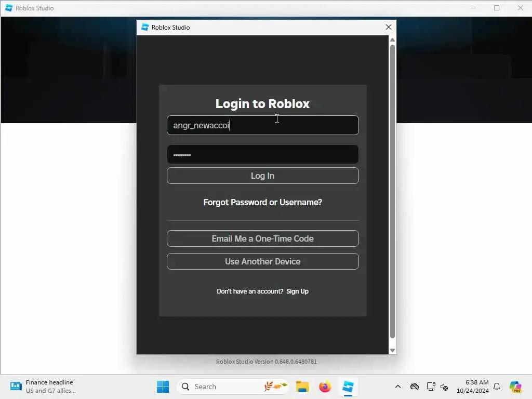Open the Windows Start menu
Screen dimensions: 532x399
pyautogui.click(x=163, y=387)
